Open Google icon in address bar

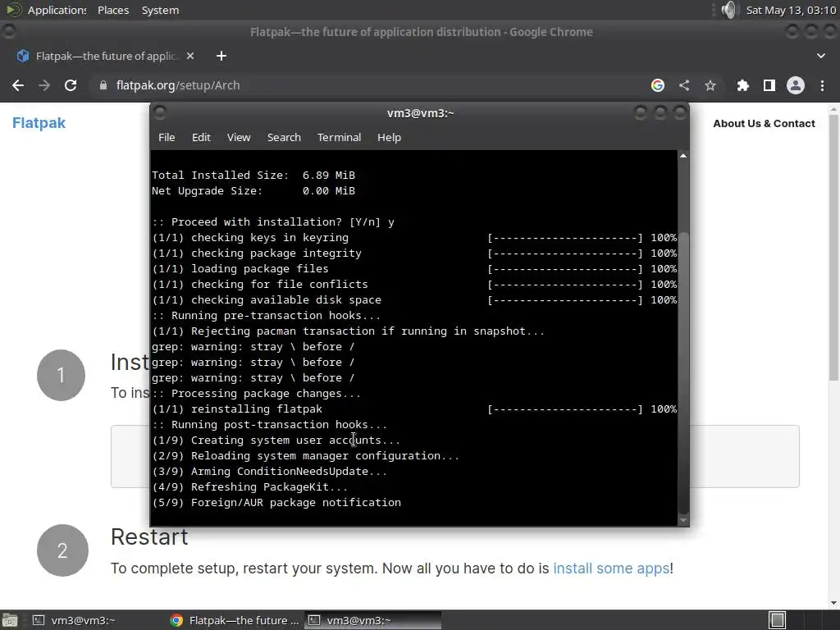(657, 85)
